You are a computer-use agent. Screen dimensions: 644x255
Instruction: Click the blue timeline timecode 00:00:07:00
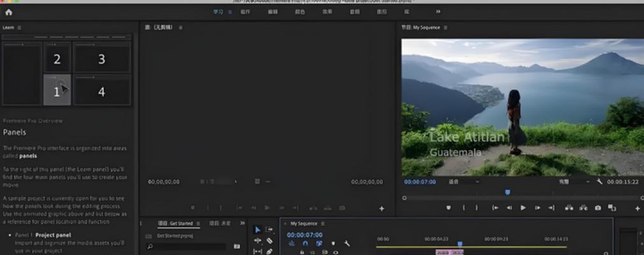click(304, 235)
